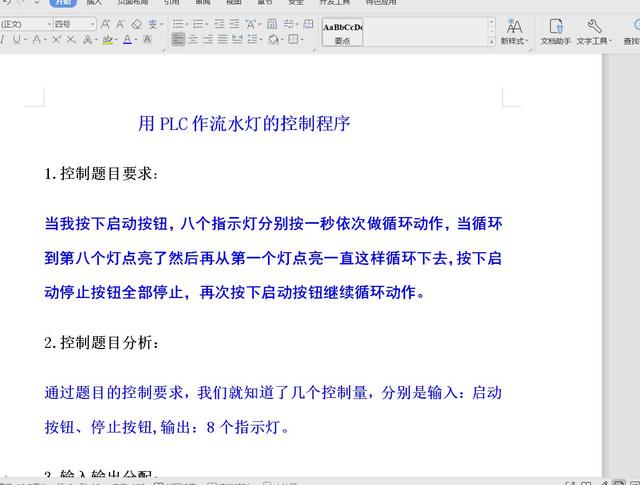
Task: Open the 开发工具 (Developer) tab
Action: tap(334, 2)
